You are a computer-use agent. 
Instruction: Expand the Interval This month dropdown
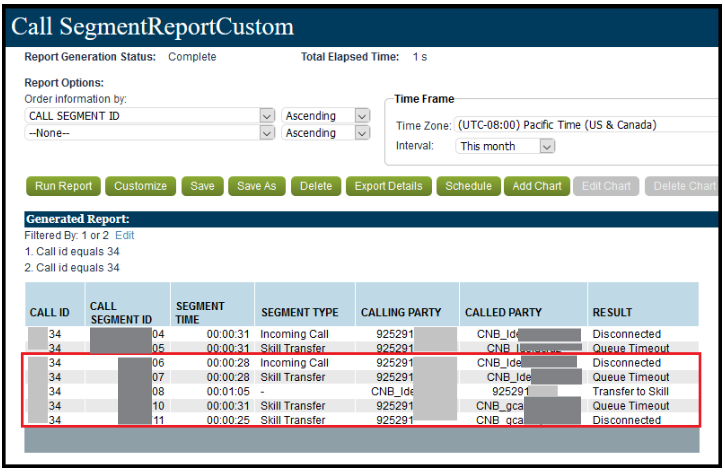click(x=505, y=146)
